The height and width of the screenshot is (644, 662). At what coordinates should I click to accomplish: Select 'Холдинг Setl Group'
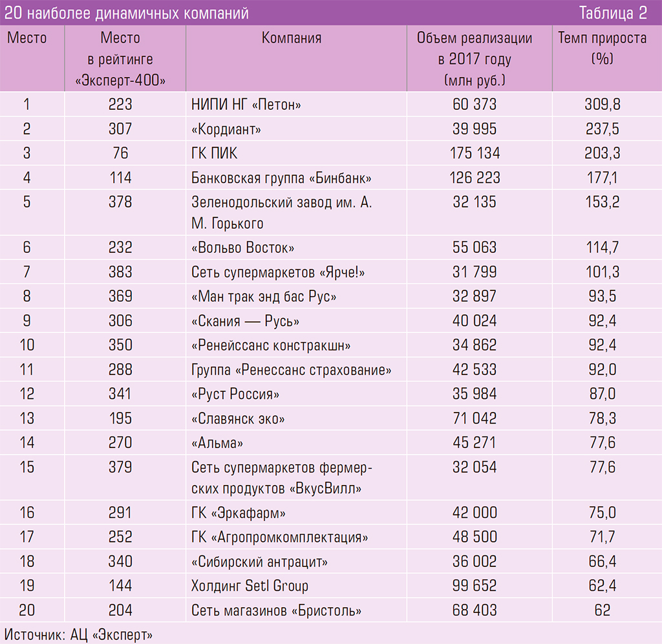(250, 586)
